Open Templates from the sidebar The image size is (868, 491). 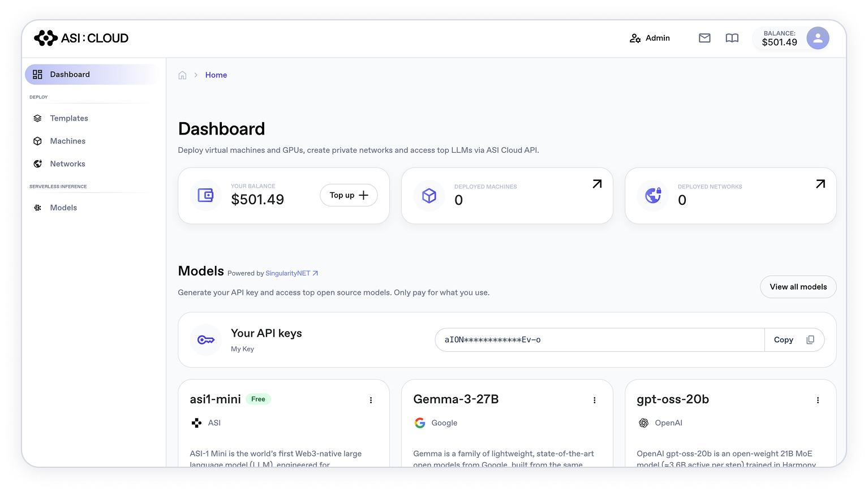pos(69,118)
